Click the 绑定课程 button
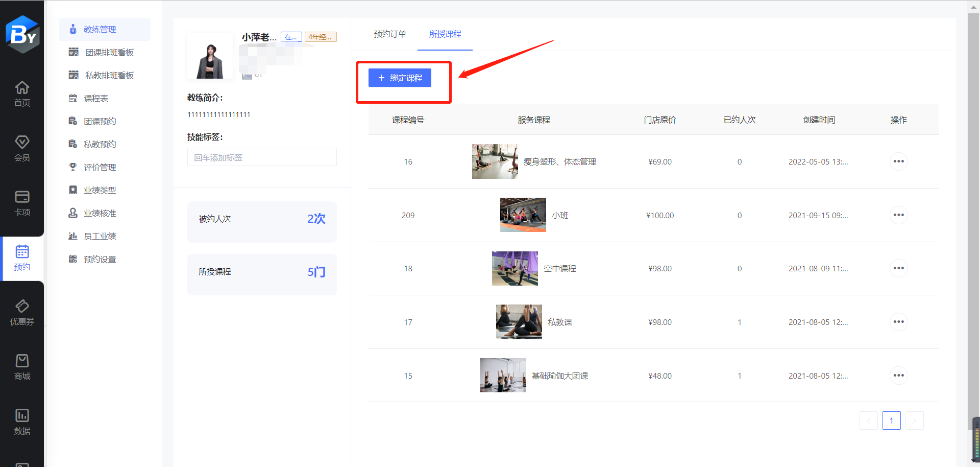The image size is (980, 467). [400, 78]
